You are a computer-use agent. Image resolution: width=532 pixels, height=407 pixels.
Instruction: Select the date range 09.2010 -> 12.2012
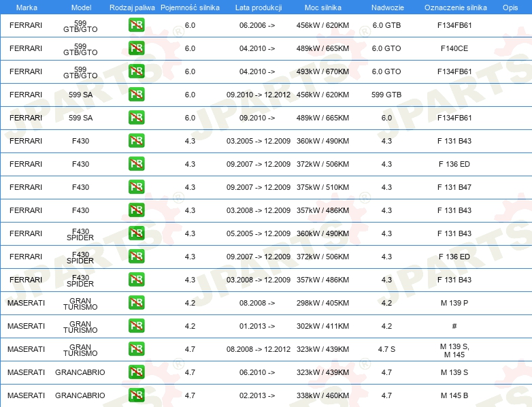pos(259,95)
